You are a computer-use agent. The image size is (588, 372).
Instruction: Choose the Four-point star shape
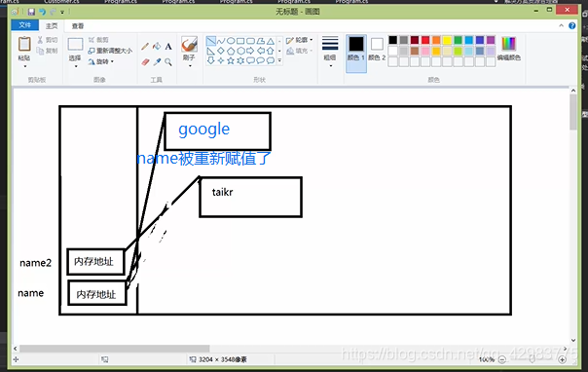click(x=221, y=60)
